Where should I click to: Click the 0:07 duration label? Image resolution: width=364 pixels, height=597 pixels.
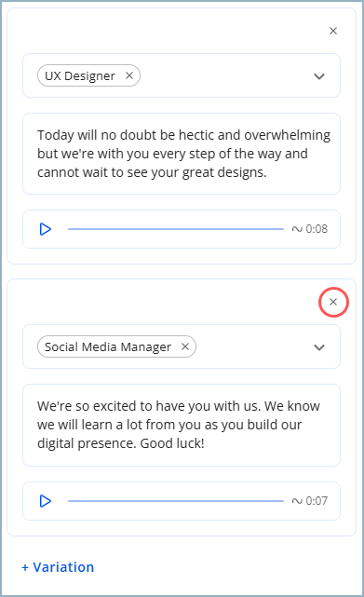[x=317, y=501]
